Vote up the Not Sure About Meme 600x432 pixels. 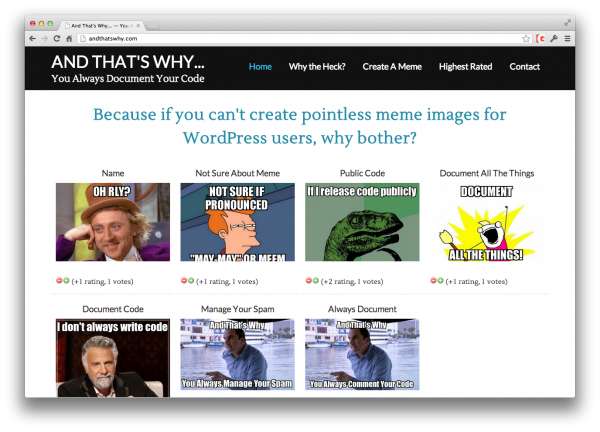(x=191, y=280)
